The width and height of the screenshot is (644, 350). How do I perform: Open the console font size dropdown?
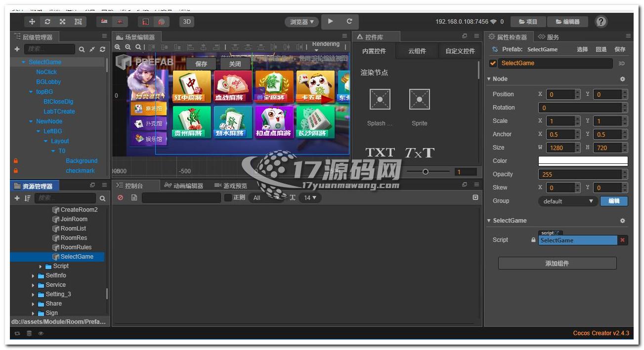pyautogui.click(x=310, y=197)
